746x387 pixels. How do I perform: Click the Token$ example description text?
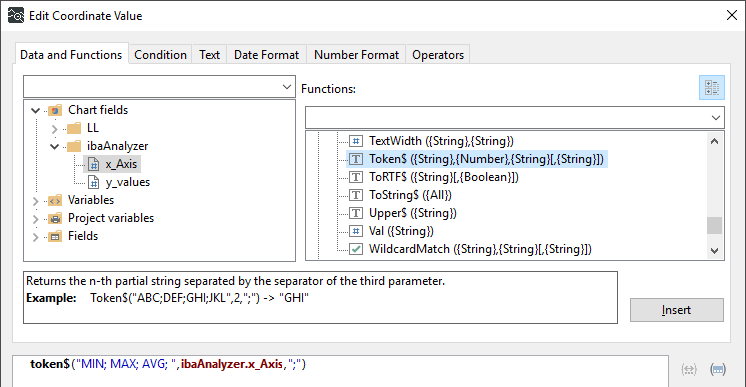pos(200,298)
